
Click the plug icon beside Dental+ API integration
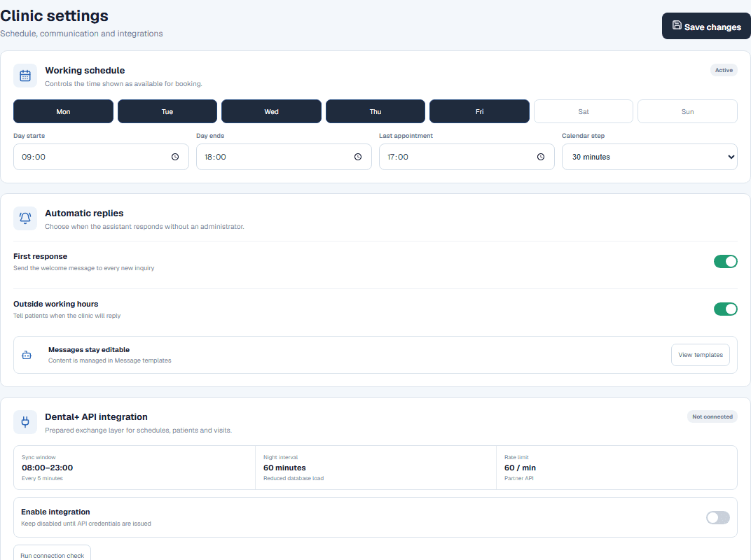tap(25, 422)
